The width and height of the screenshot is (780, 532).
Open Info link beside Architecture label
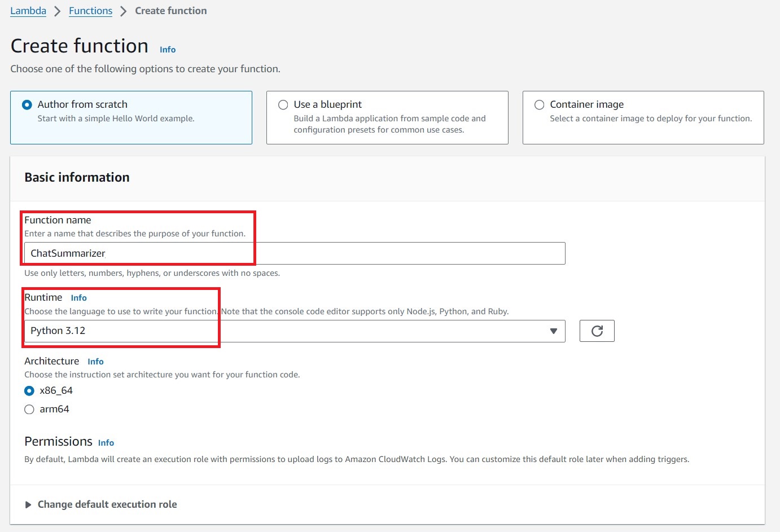click(95, 362)
